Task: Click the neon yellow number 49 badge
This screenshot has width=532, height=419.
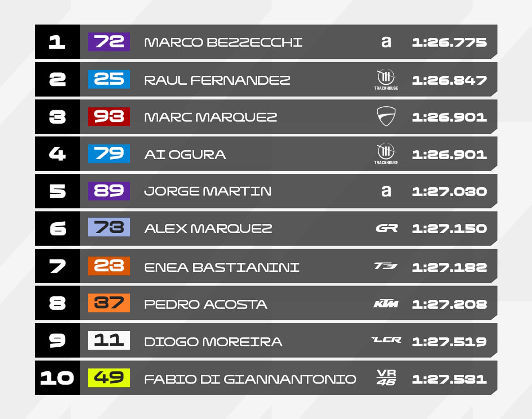Action: click(x=109, y=378)
